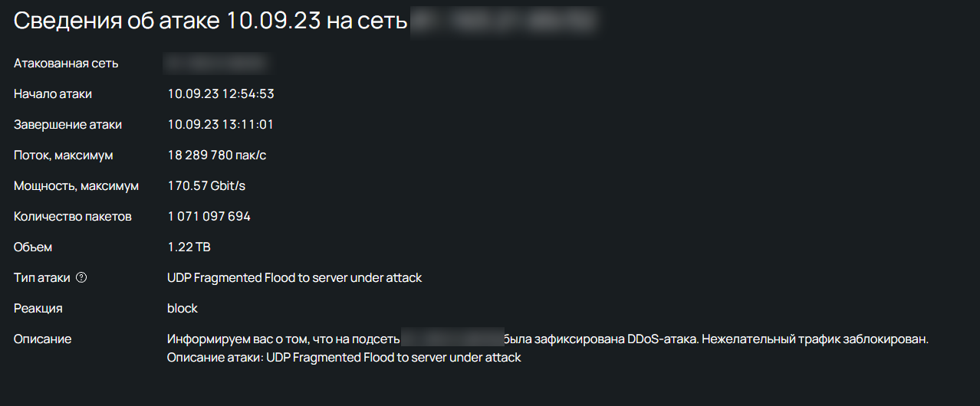Select the Реакция value block
980x406 pixels.
pyautogui.click(x=183, y=309)
